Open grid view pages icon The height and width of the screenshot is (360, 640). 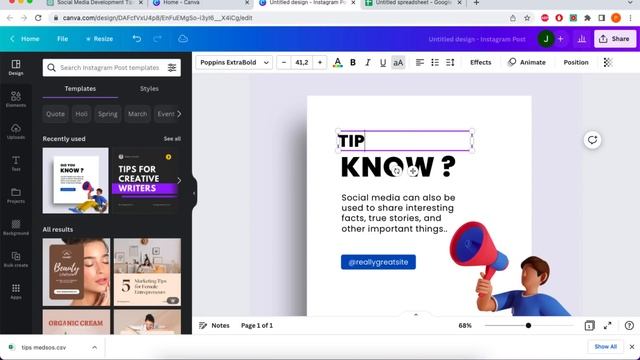pos(589,325)
